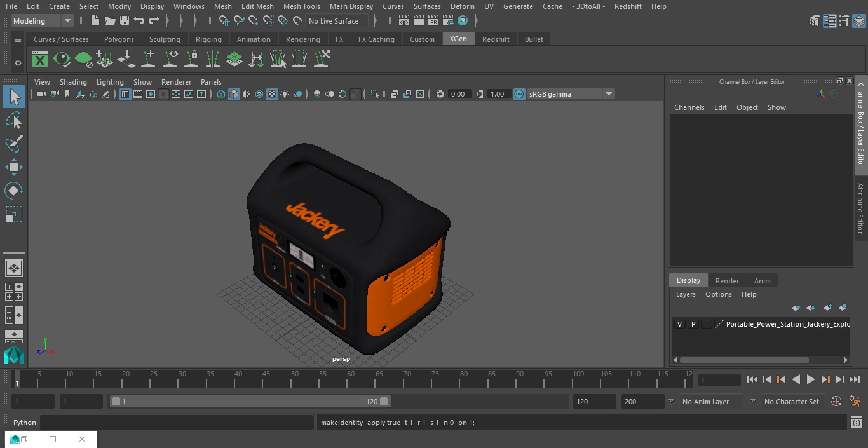The height and width of the screenshot is (448, 868).
Task: Open the Anim layer tab
Action: [x=762, y=281]
